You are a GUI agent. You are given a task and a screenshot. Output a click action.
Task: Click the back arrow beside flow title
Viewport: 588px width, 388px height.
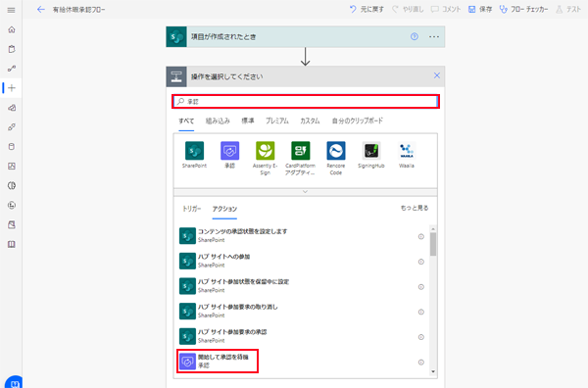click(x=41, y=10)
